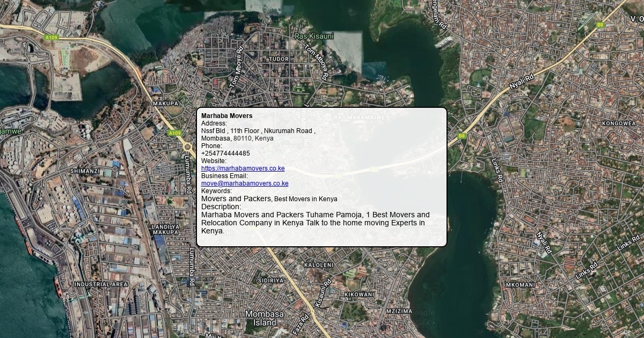The height and width of the screenshot is (338, 644).
Task: Select the INDUSTRIAL AREA label
Action: pos(101,284)
